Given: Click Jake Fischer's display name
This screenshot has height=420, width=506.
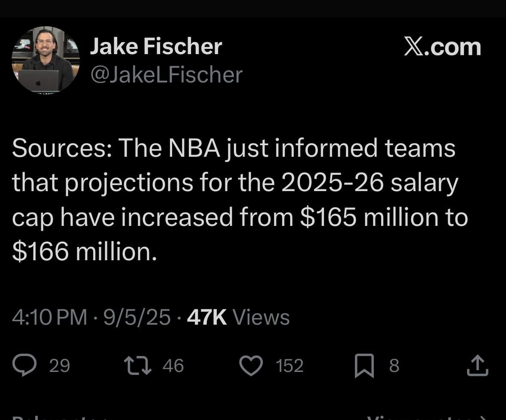Looking at the screenshot, I should point(155,46).
